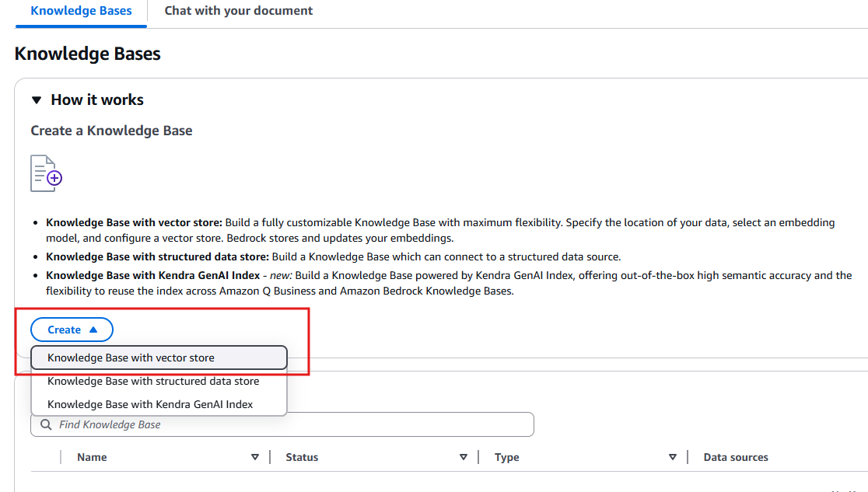This screenshot has height=492, width=868.
Task: Click the Name column header
Action: pyautogui.click(x=92, y=457)
